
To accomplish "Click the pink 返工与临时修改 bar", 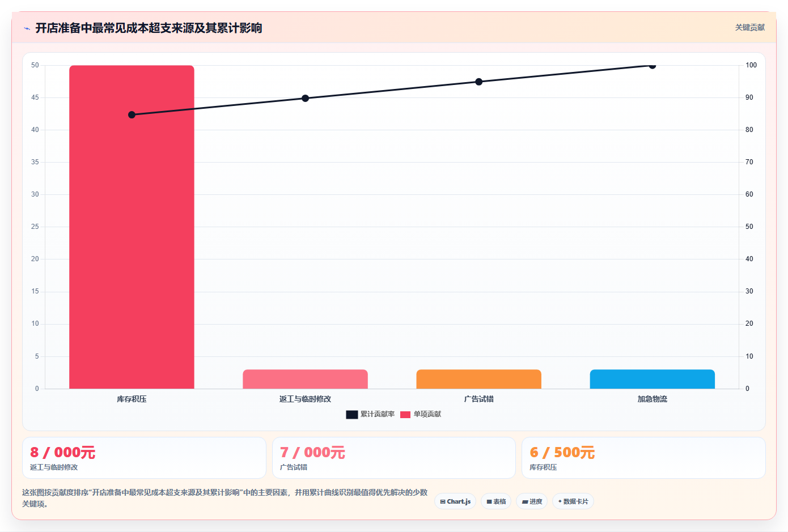I will (305, 379).
